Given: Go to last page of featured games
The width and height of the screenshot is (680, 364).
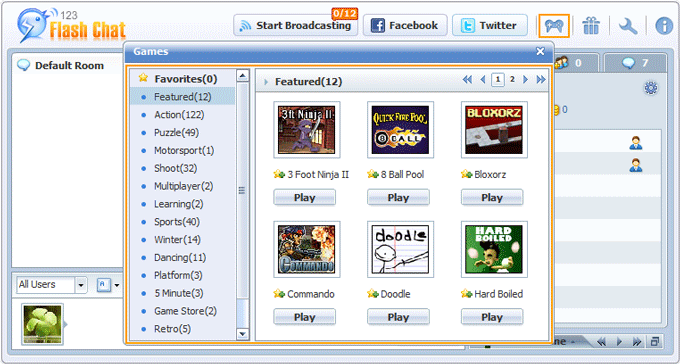Looking at the screenshot, I should 541,79.
